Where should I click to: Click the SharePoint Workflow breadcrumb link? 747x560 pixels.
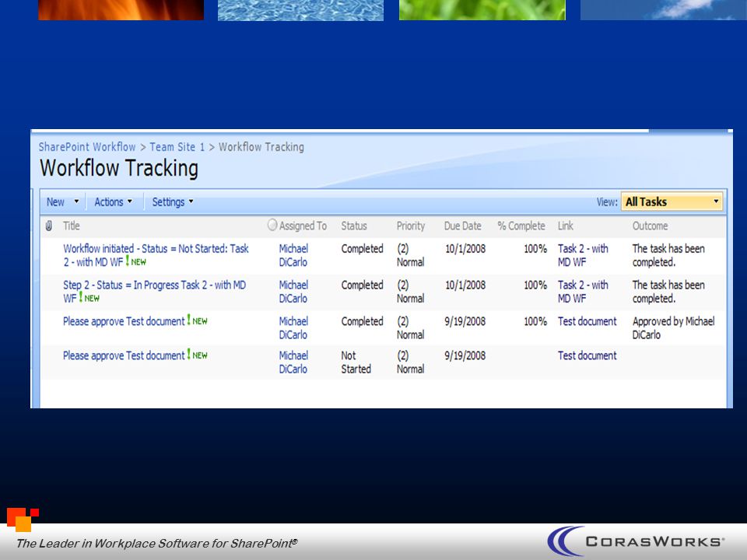pyautogui.click(x=87, y=147)
